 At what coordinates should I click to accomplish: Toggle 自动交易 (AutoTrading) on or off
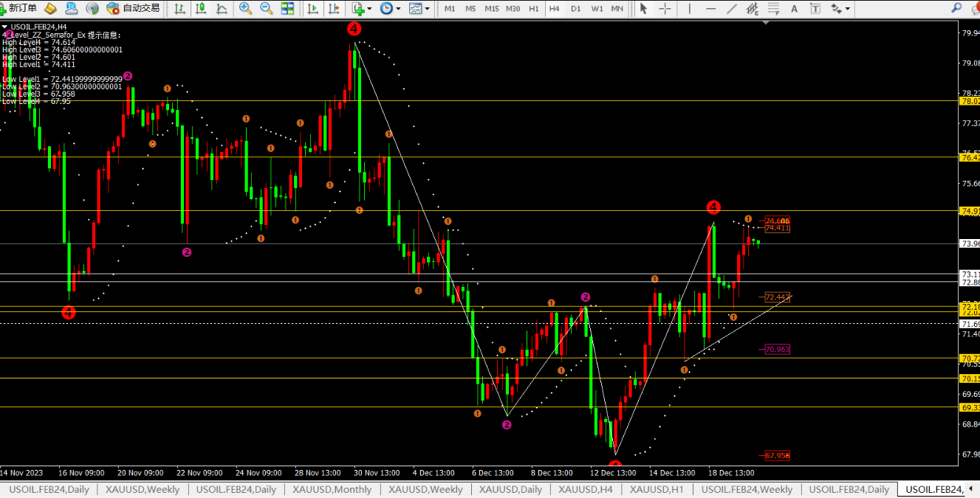tap(133, 8)
